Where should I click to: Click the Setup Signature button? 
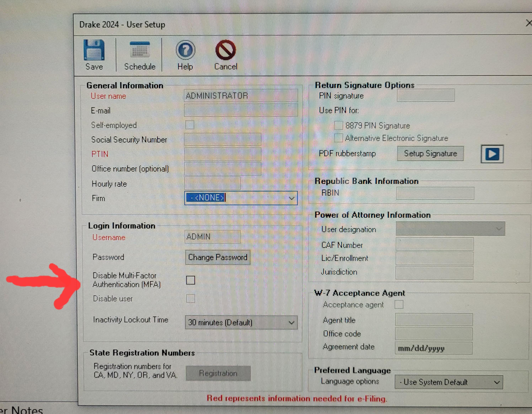[x=430, y=154]
